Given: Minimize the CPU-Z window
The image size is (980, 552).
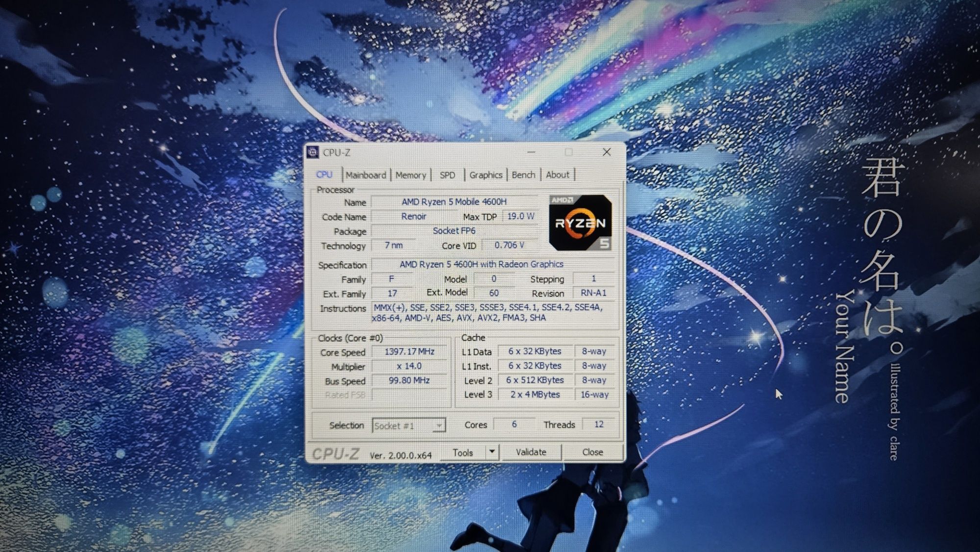Looking at the screenshot, I should click(531, 152).
